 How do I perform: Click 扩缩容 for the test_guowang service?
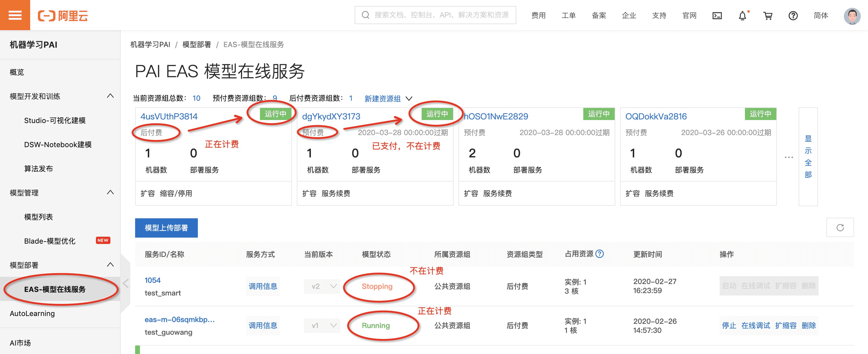[x=785, y=325]
